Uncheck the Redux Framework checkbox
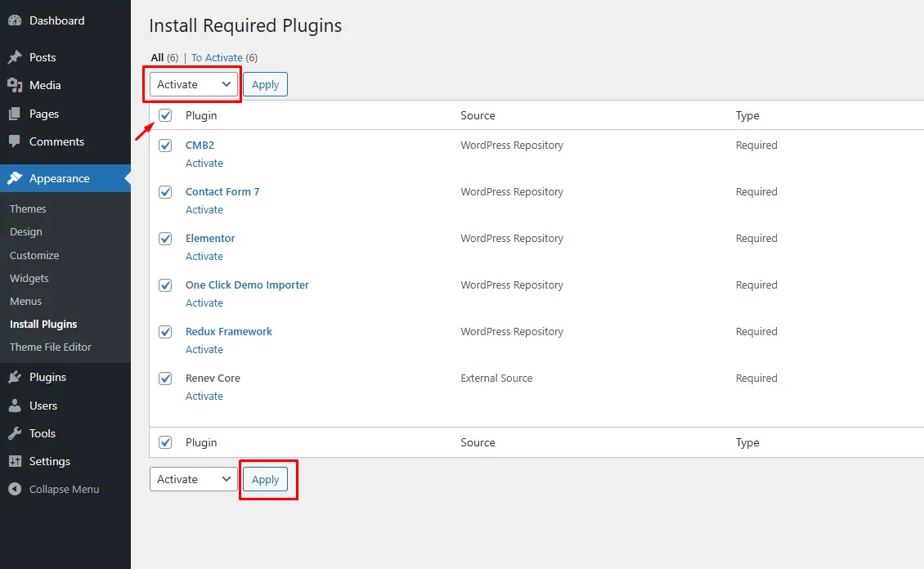The height and width of the screenshot is (569, 924). pos(166,332)
